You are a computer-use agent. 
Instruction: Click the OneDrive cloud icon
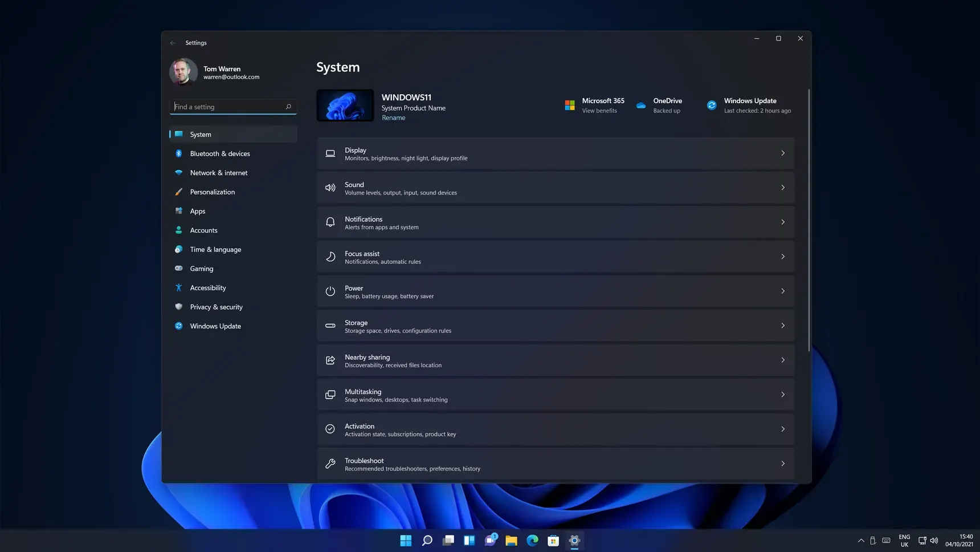click(641, 105)
